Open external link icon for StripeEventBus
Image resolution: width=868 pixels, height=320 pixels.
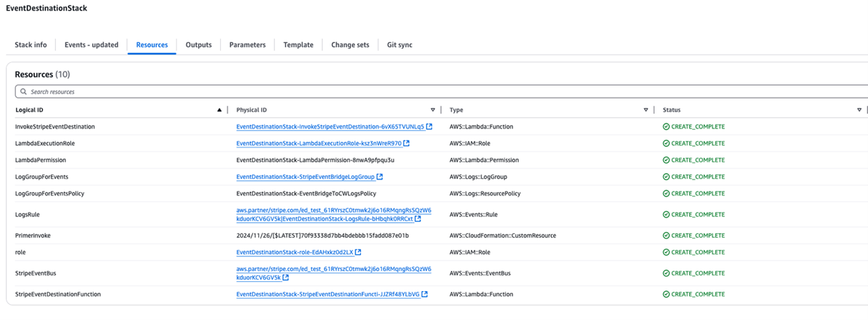click(286, 278)
